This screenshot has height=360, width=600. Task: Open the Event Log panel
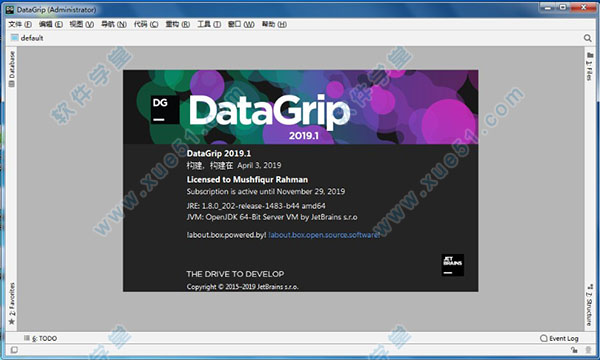559,338
